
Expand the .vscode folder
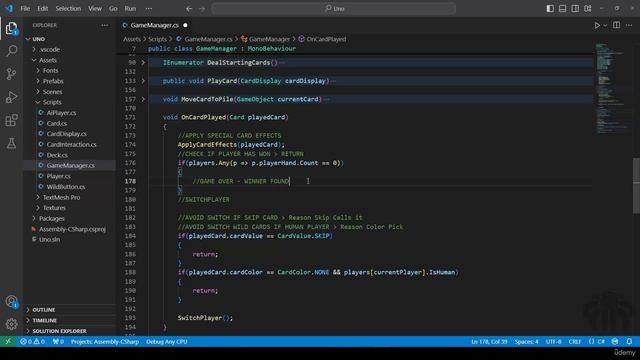(50, 49)
